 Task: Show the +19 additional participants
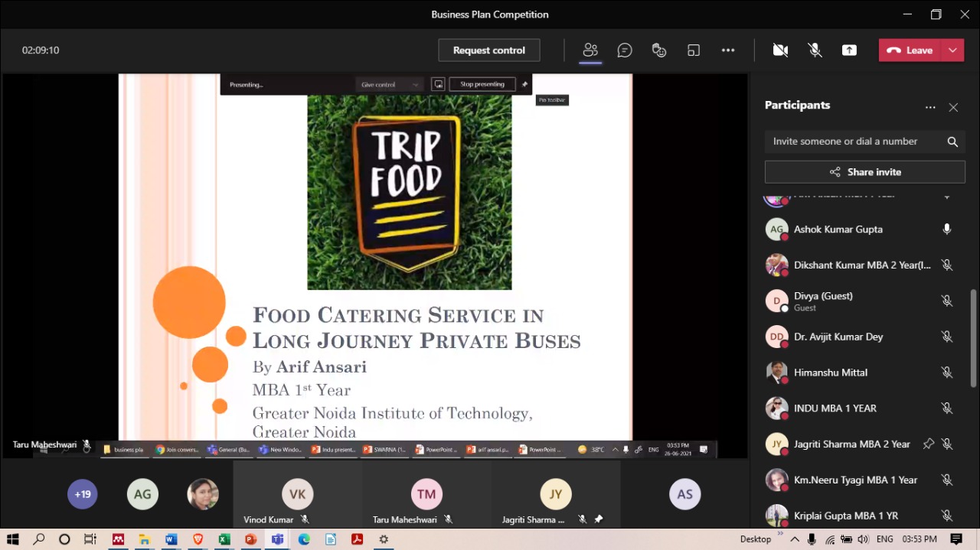pyautogui.click(x=83, y=494)
